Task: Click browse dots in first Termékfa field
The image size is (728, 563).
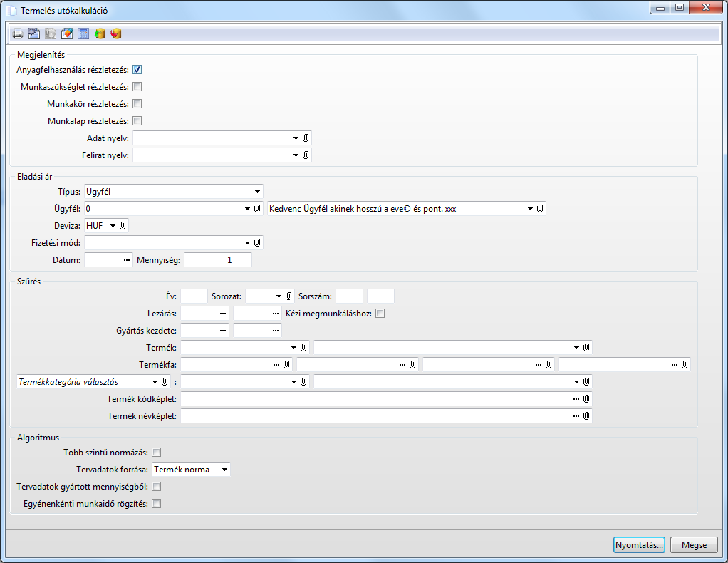Action: tap(276, 365)
